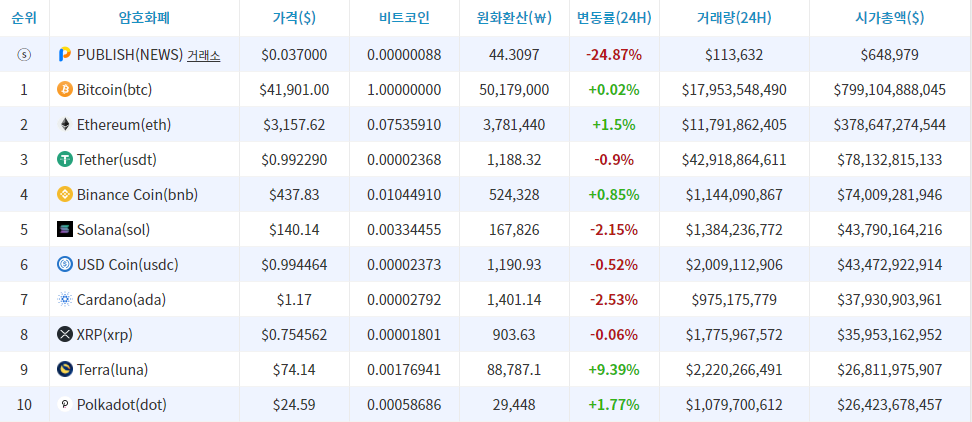Open the 거래소 link beside PUBLISH

tap(203, 55)
